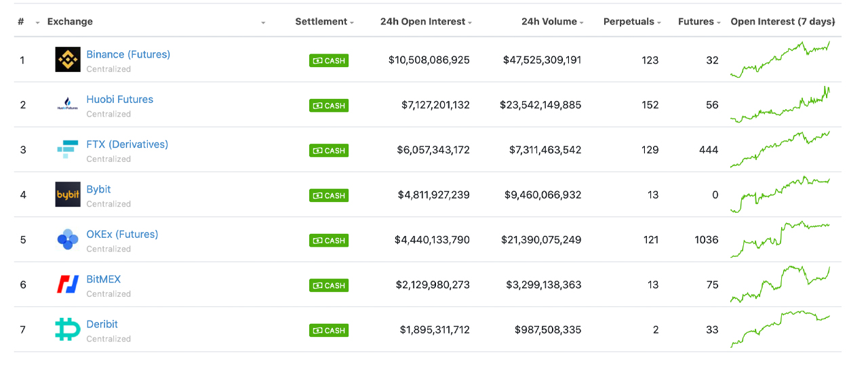Screen dimensions: 868x366
Task: View Binance 7-day open interest chart
Action: click(780, 60)
